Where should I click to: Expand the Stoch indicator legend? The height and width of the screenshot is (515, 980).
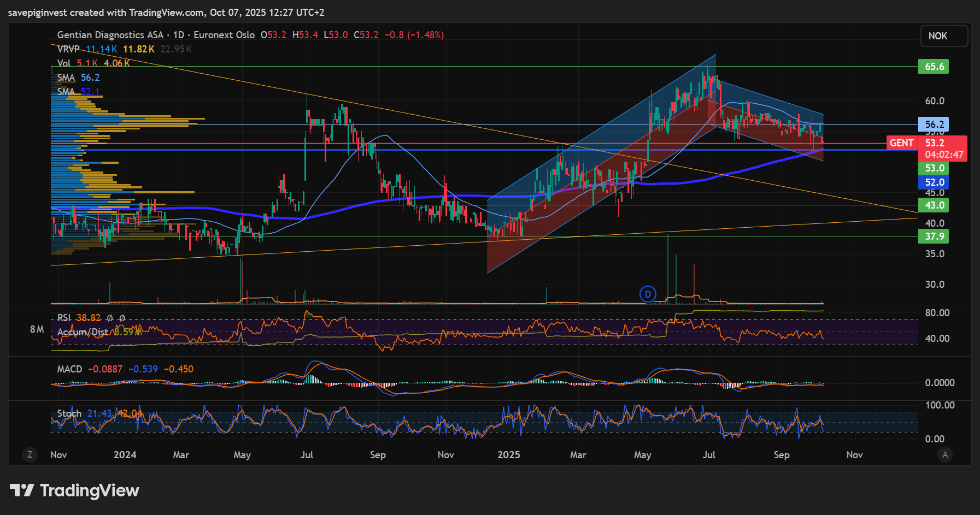[69, 413]
